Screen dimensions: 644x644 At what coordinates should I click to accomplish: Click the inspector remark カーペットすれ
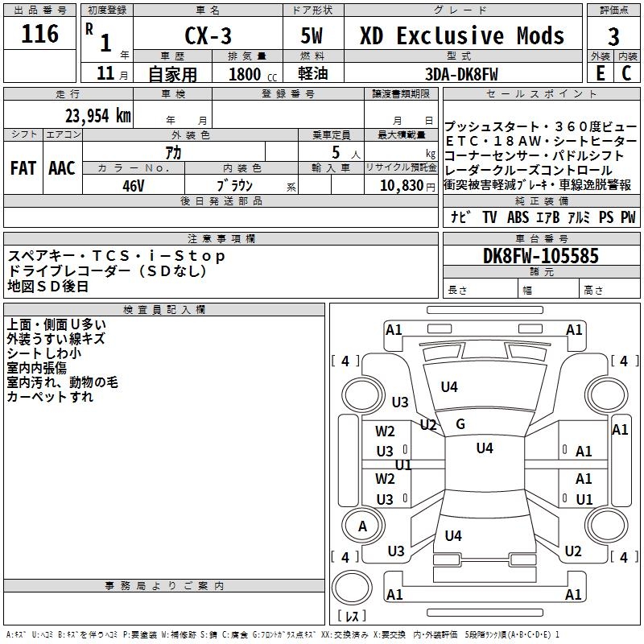(x=50, y=397)
